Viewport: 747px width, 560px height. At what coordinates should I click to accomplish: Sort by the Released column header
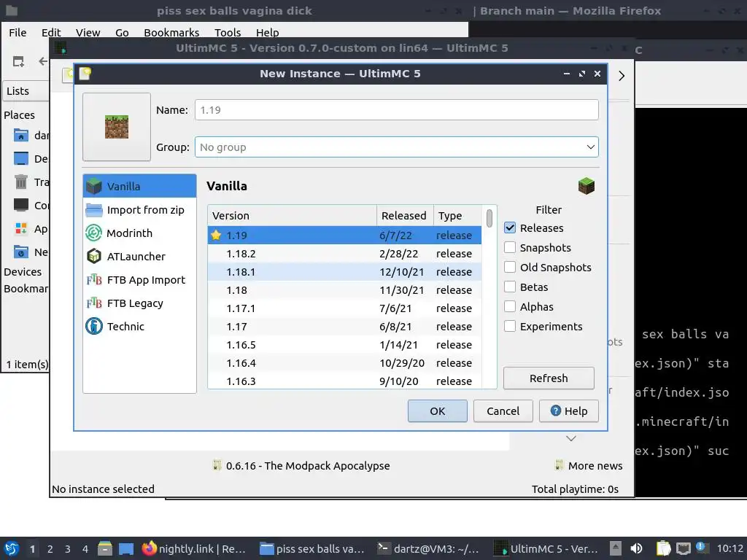(x=405, y=216)
